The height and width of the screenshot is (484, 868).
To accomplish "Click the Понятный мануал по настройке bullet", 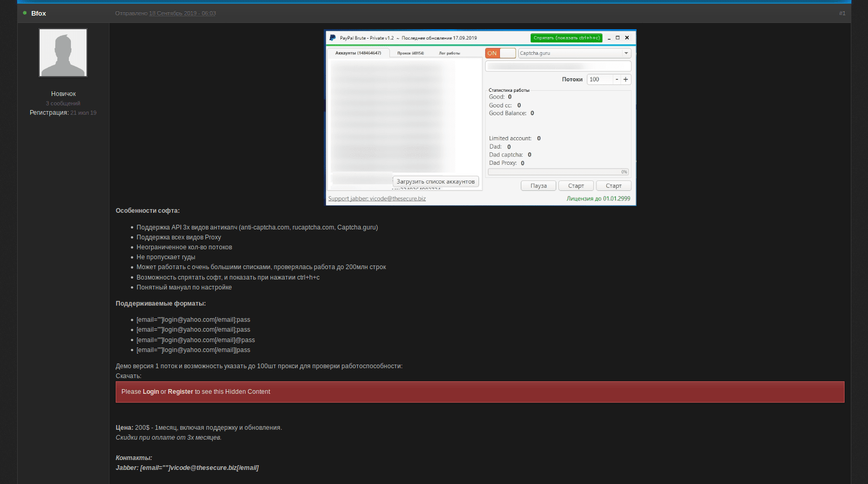I will tap(184, 287).
